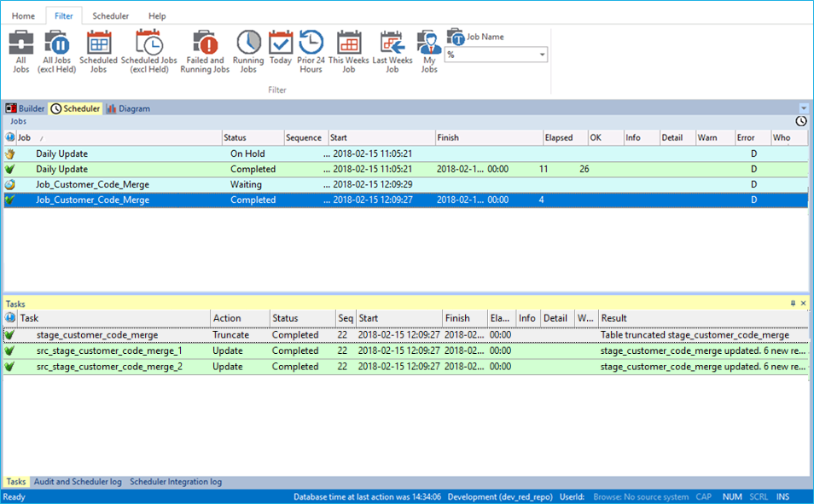The width and height of the screenshot is (814, 504).
Task: Switch to Audit and Scheduler log tab
Action: click(x=78, y=482)
